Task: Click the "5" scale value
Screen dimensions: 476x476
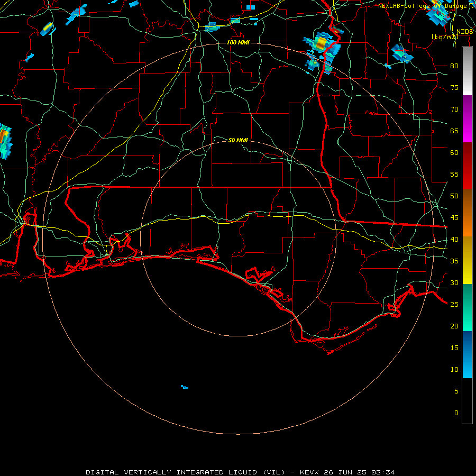Action: 456,391
